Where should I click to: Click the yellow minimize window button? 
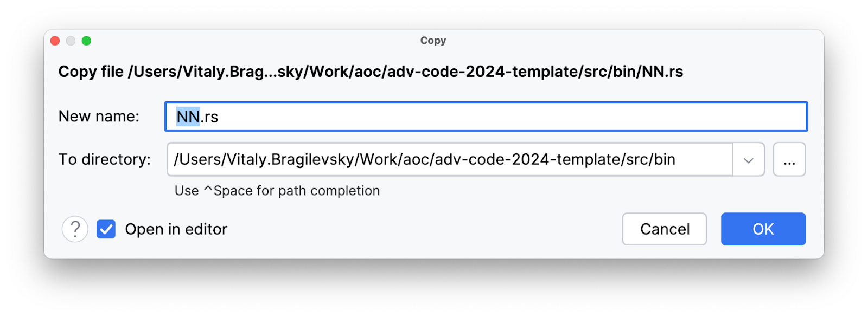click(x=71, y=41)
